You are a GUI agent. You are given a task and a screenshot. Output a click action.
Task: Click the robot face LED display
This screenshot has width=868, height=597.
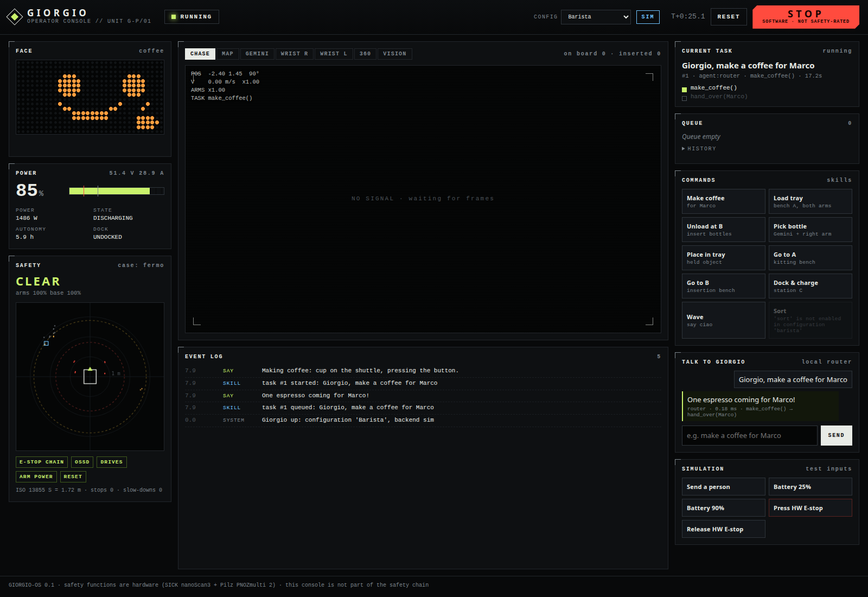(90, 97)
